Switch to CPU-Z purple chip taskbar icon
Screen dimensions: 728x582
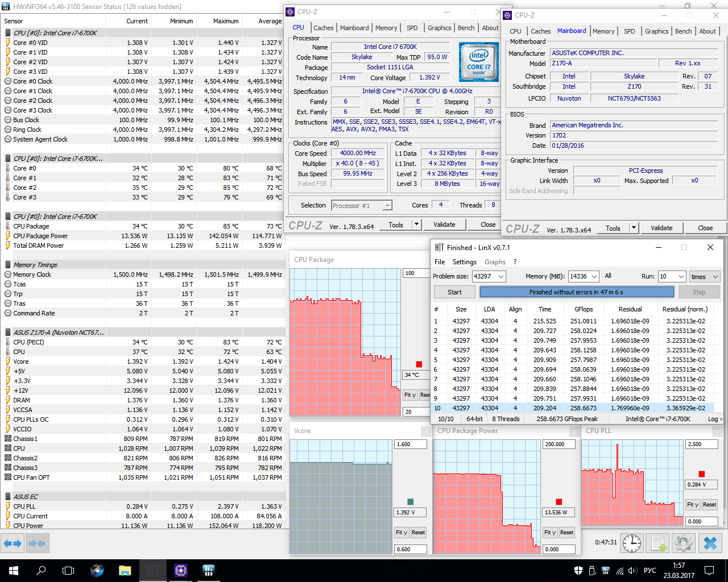(181, 571)
